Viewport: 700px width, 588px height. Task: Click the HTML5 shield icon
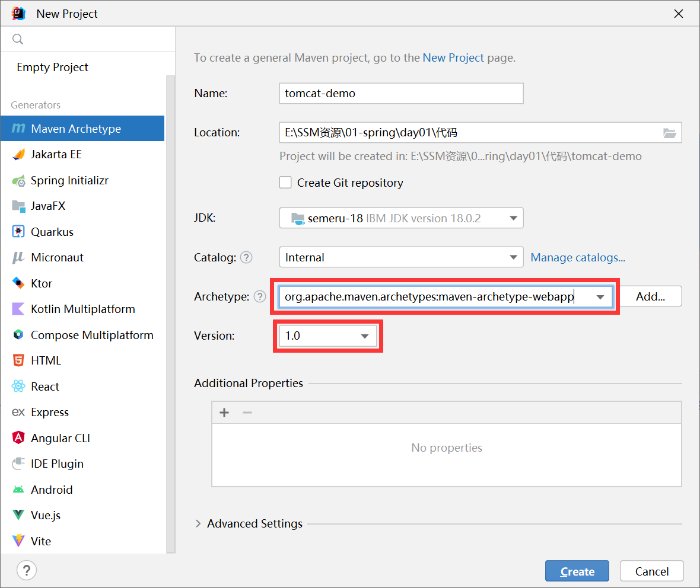click(18, 360)
